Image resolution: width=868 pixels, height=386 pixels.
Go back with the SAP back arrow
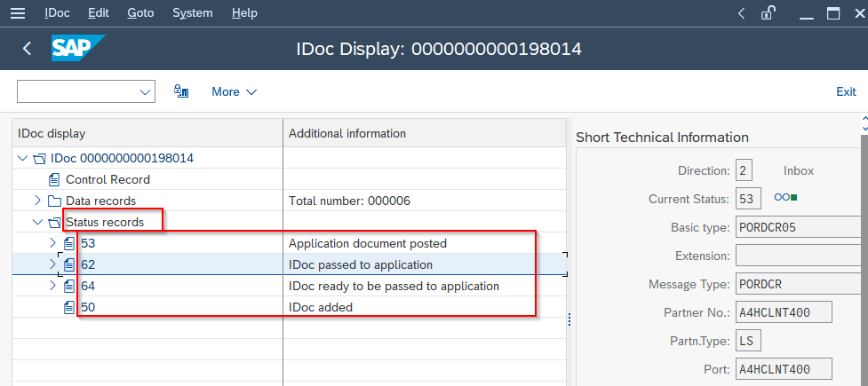(27, 49)
